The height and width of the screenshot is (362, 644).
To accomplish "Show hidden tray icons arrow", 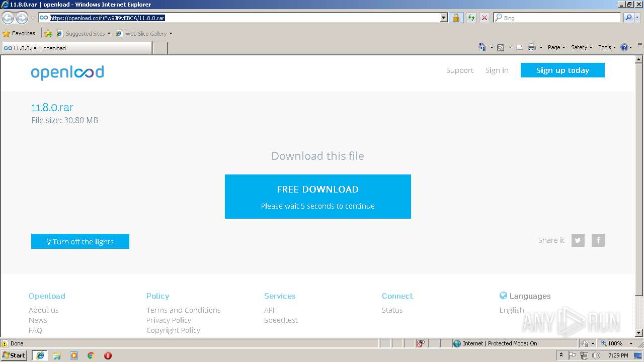I will (x=561, y=355).
